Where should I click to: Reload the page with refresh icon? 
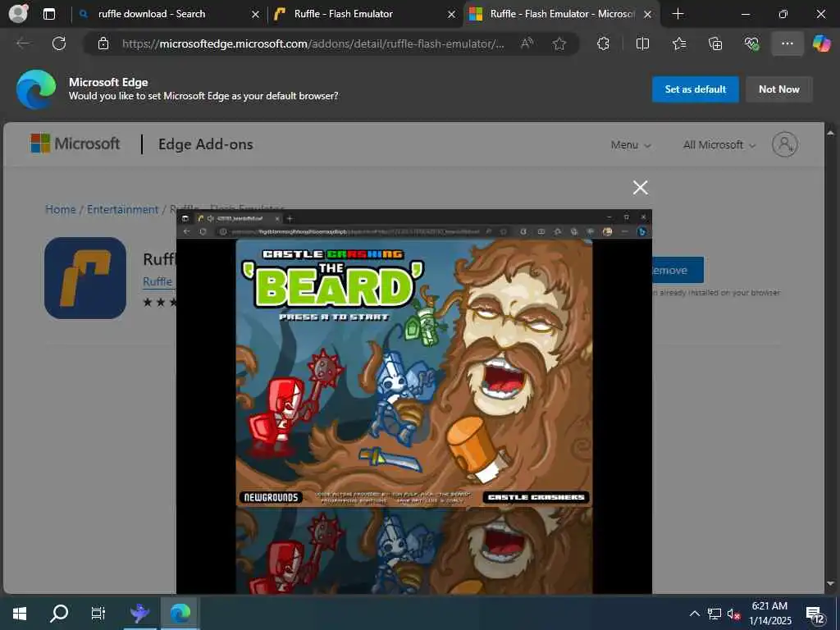point(59,43)
